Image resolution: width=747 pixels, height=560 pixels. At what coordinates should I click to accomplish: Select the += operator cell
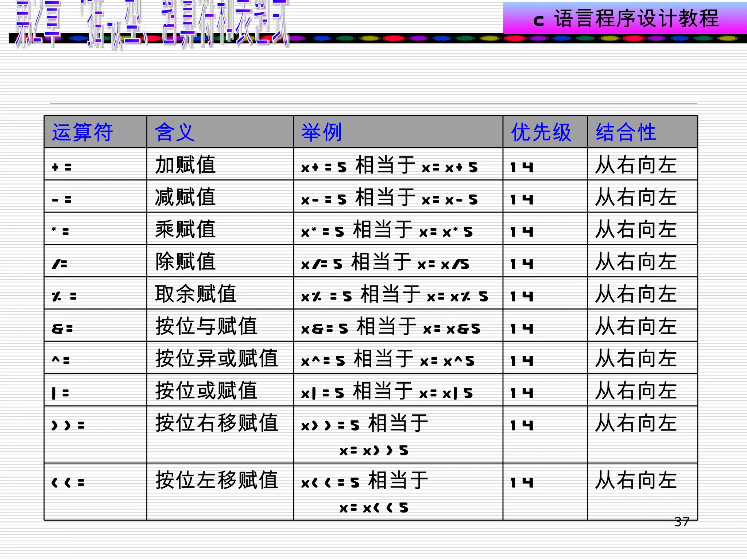pyautogui.click(x=96, y=164)
